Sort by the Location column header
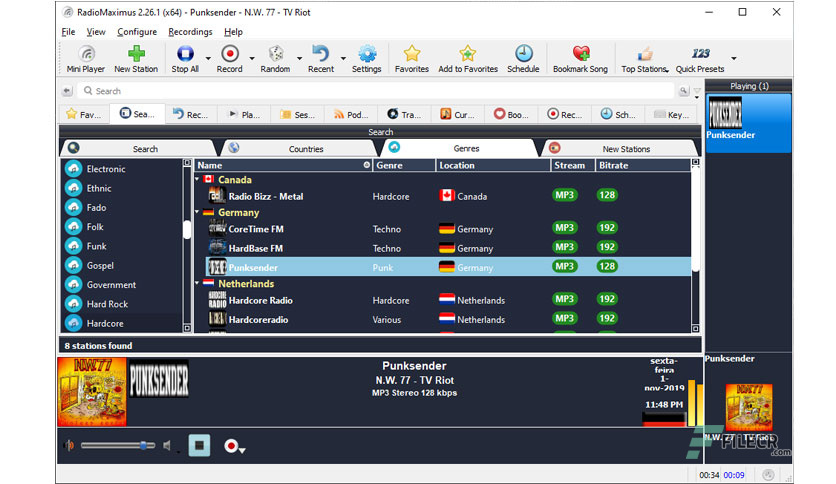Image resolution: width=836 pixels, height=484 pixels. (493, 165)
